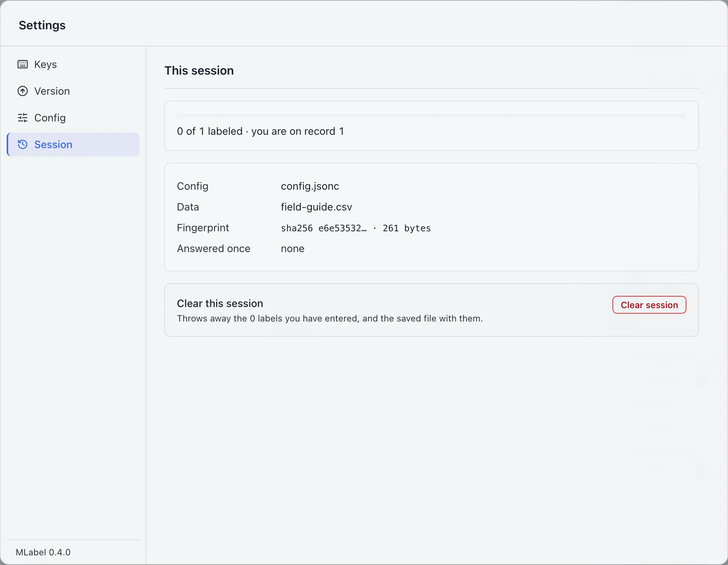
Task: Click the Settings window title
Action: [x=42, y=25]
